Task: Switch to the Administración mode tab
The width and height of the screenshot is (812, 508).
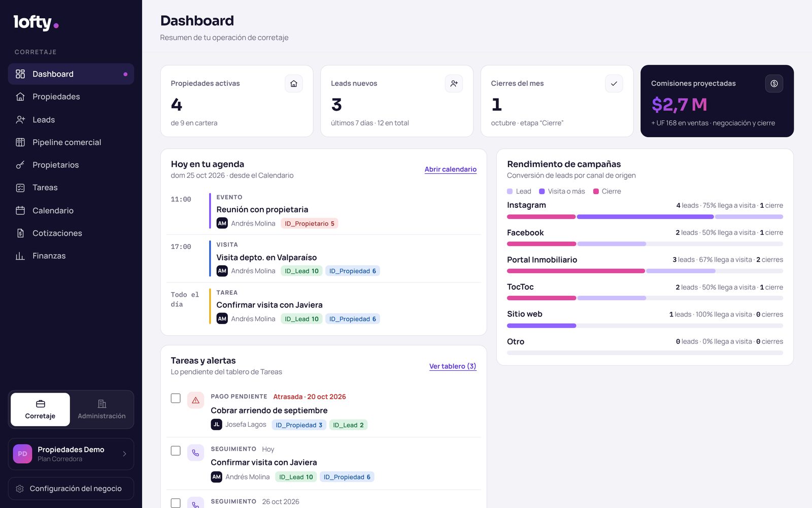Action: click(101, 409)
